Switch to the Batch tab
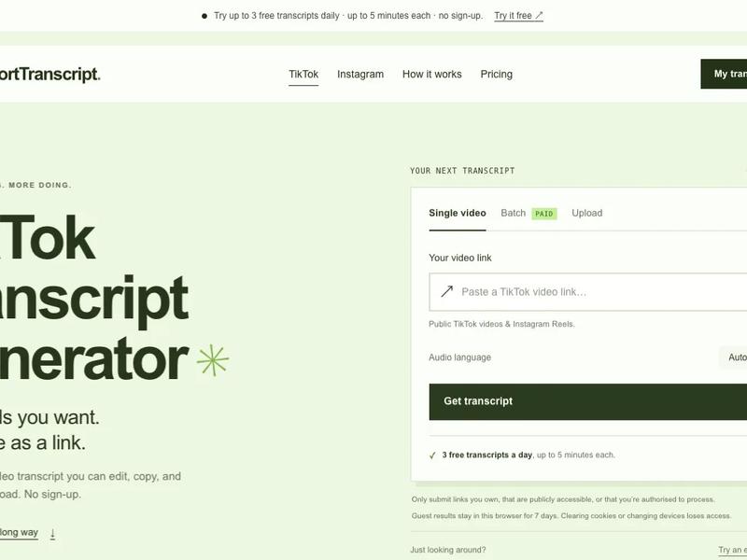 click(x=513, y=214)
